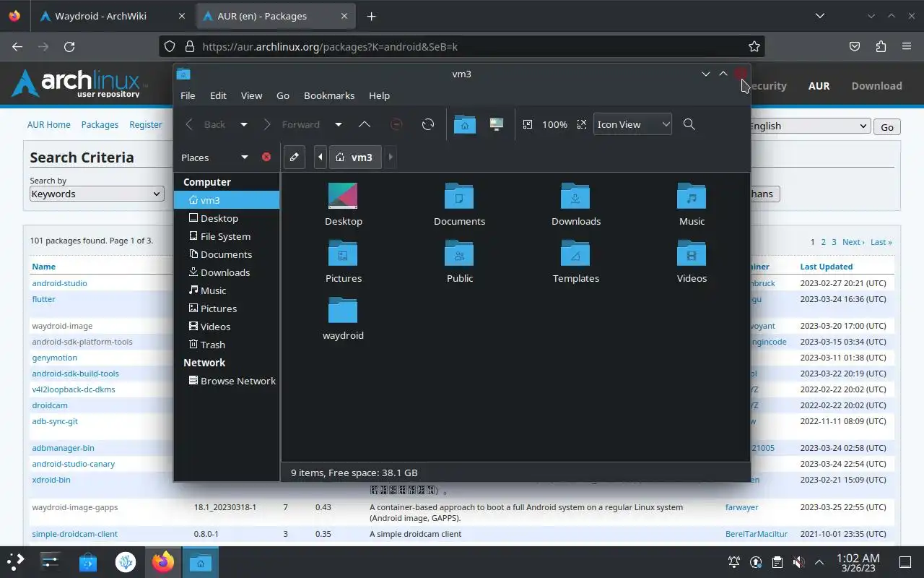Click the notifications bell in the system tray
Viewport: 924px width, 578px height.
tap(733, 562)
